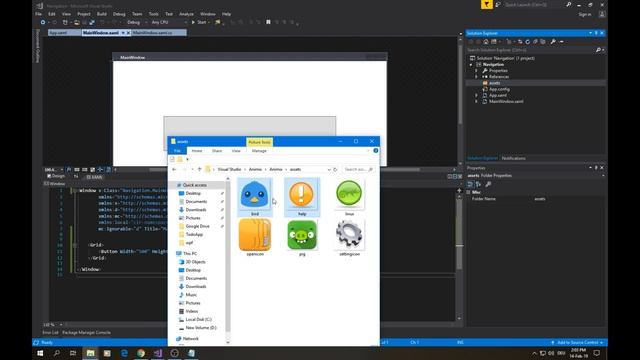Click the Alphabetical sort icon in Properties panel

(x=478, y=184)
